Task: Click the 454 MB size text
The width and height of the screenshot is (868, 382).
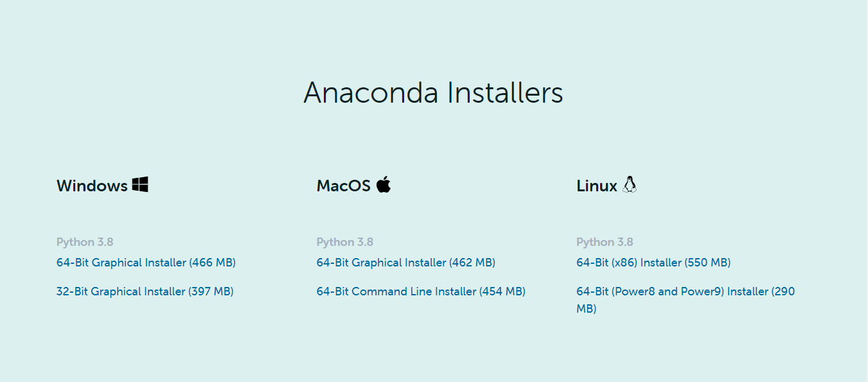Action: (502, 291)
